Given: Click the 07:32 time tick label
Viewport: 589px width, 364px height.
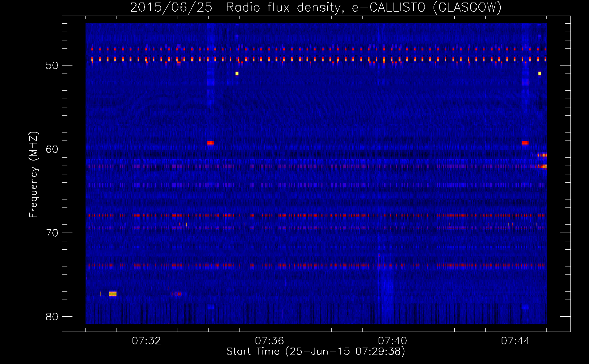Looking at the screenshot, I should pos(146,341).
